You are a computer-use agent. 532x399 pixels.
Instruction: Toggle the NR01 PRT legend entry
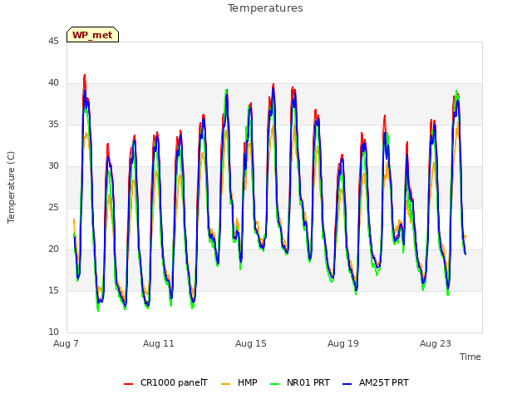[x=300, y=382]
